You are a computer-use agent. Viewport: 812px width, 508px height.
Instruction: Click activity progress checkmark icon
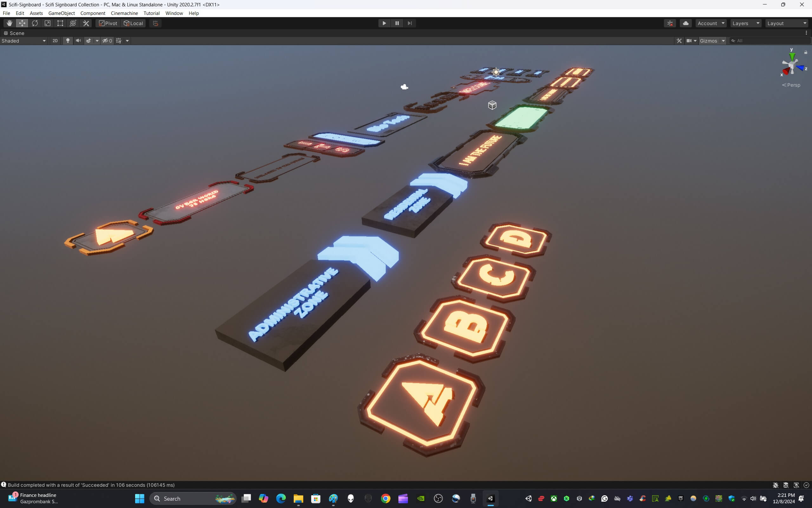coord(806,485)
